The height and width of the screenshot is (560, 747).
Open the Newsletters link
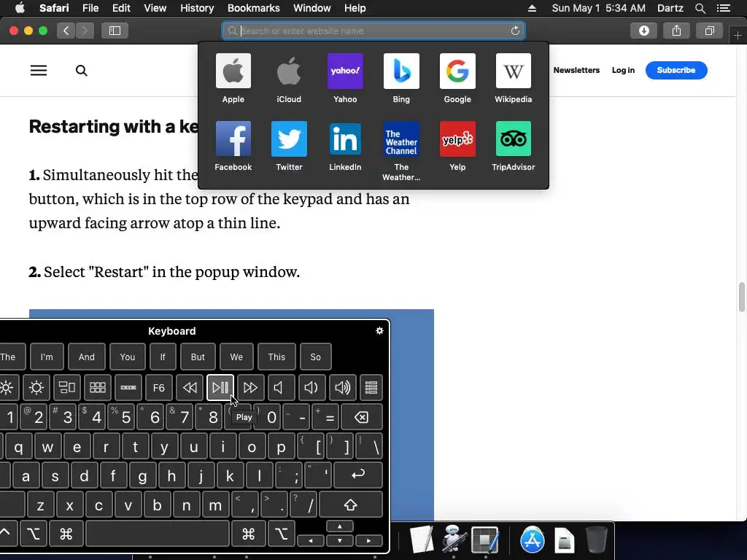576,70
